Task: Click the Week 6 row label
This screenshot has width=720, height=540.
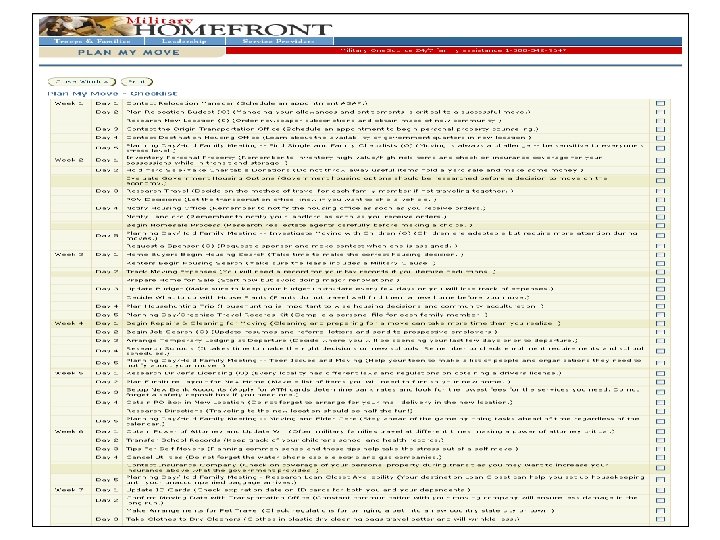Action: tap(69, 432)
